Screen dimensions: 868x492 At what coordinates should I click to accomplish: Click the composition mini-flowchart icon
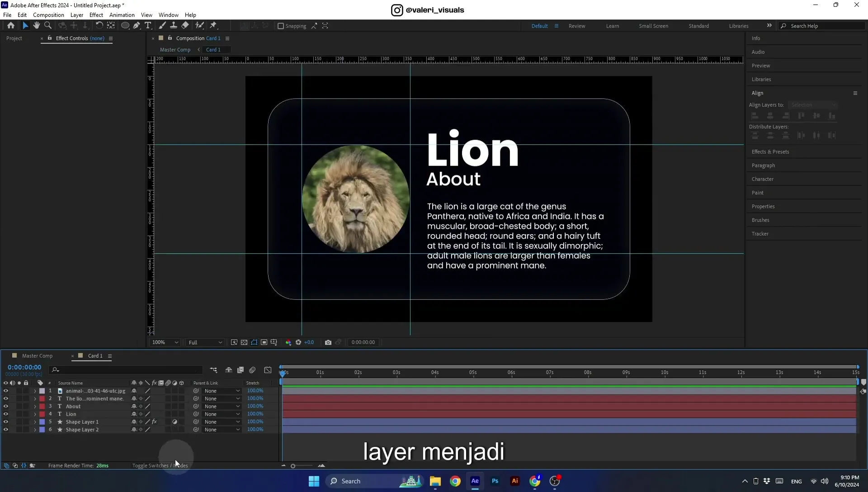213,370
